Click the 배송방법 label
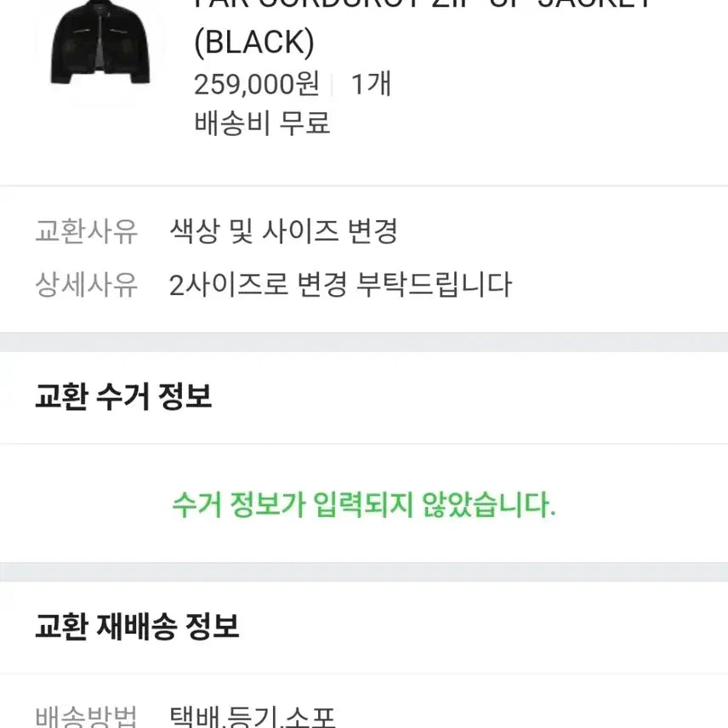 coord(86,717)
